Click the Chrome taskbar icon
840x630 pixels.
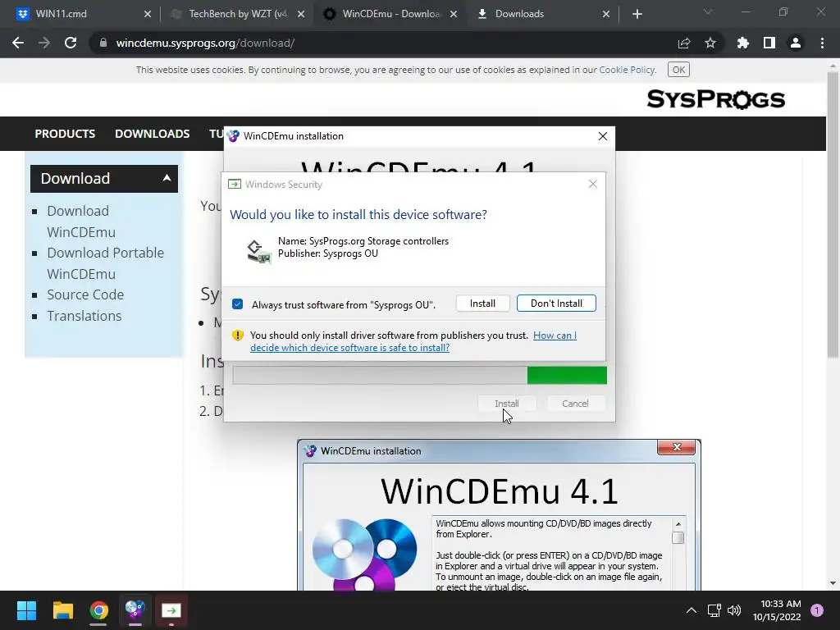pos(98,610)
